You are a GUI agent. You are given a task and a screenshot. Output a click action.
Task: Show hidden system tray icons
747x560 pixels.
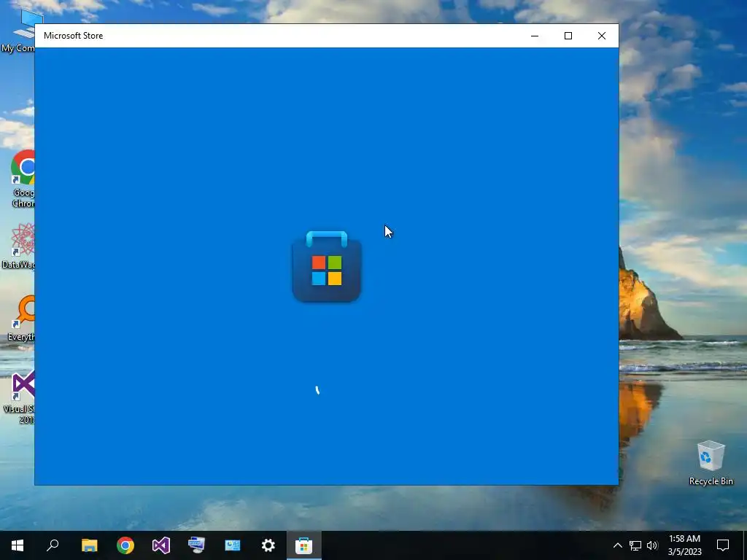(617, 545)
